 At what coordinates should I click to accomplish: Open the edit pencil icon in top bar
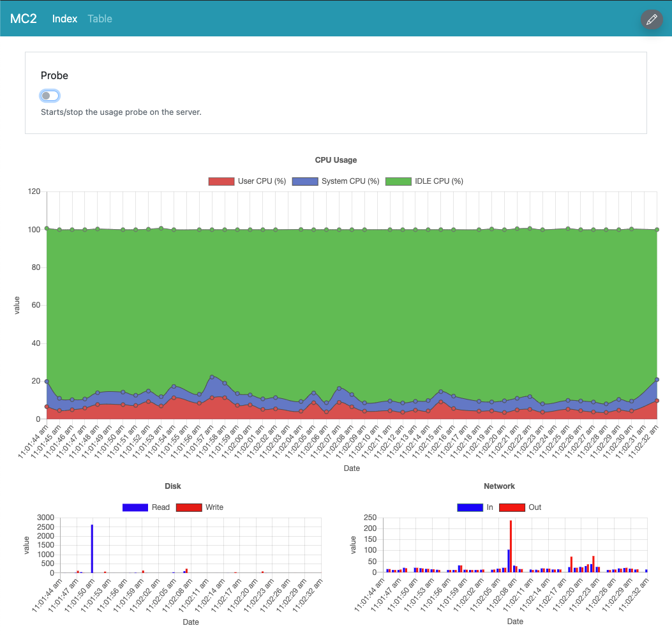(x=651, y=19)
